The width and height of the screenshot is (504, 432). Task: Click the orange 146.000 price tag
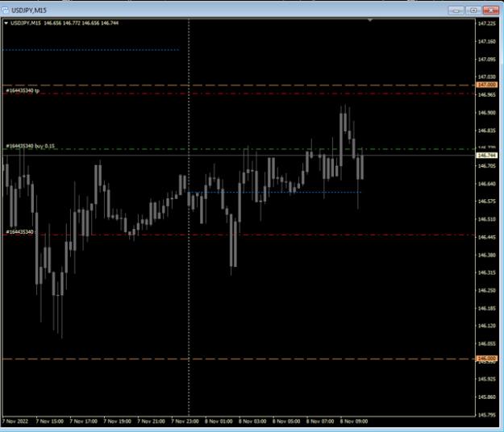pos(486,359)
